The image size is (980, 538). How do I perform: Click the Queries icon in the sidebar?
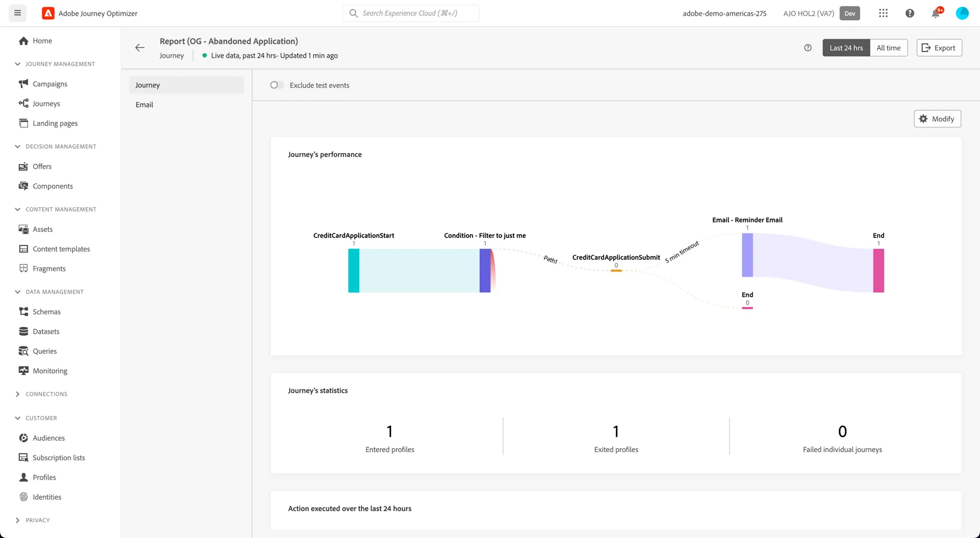[24, 351]
